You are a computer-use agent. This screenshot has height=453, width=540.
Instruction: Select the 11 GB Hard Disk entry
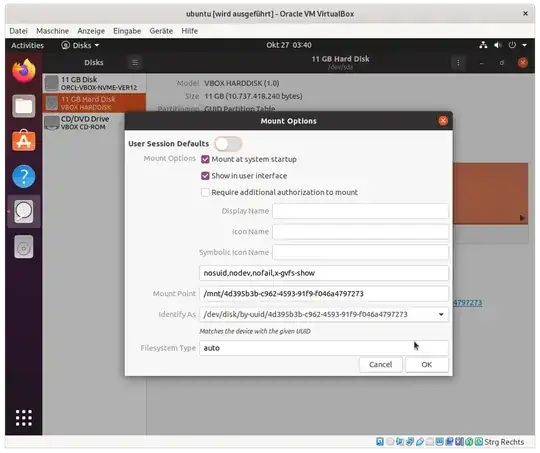click(x=94, y=103)
